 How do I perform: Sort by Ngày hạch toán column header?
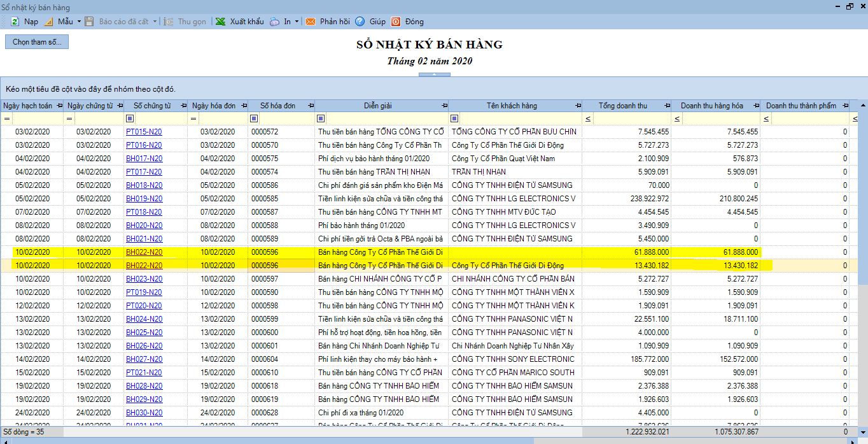(28, 106)
